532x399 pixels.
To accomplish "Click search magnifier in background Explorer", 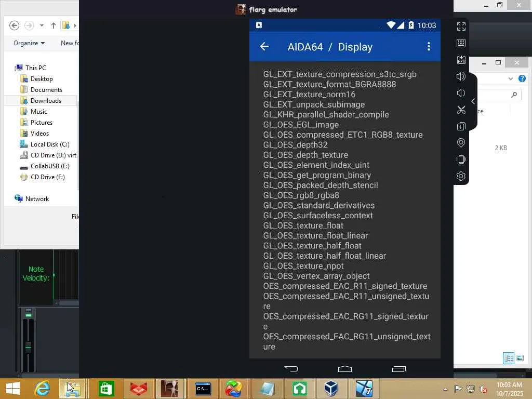I will click(x=514, y=95).
